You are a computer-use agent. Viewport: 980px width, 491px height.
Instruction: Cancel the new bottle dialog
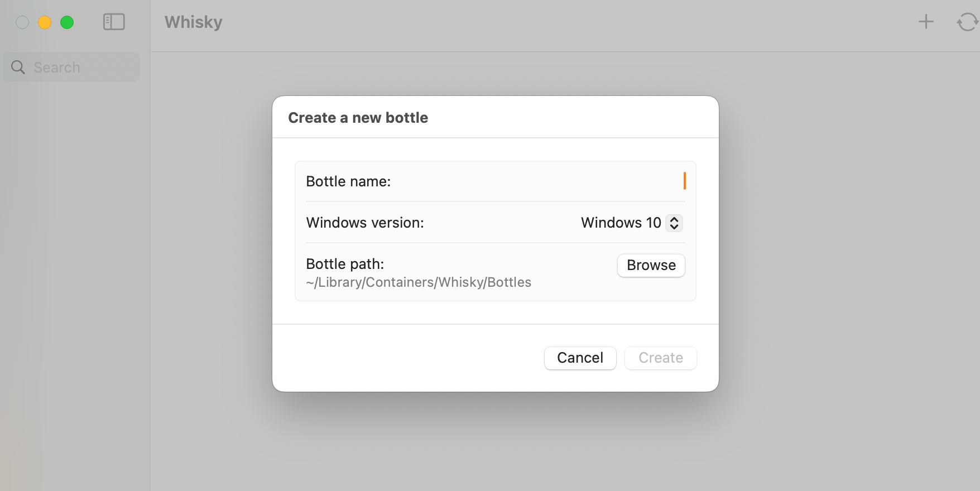coord(580,358)
